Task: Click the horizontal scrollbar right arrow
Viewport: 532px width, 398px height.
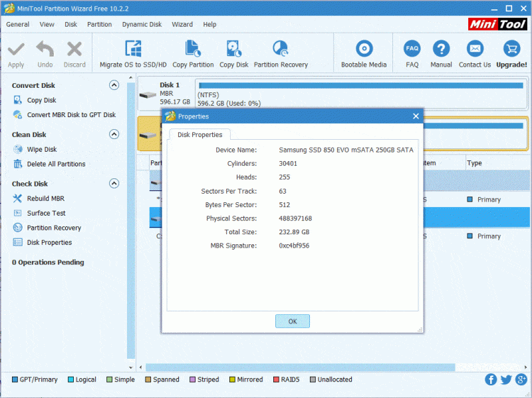Action: pyautogui.click(x=525, y=367)
